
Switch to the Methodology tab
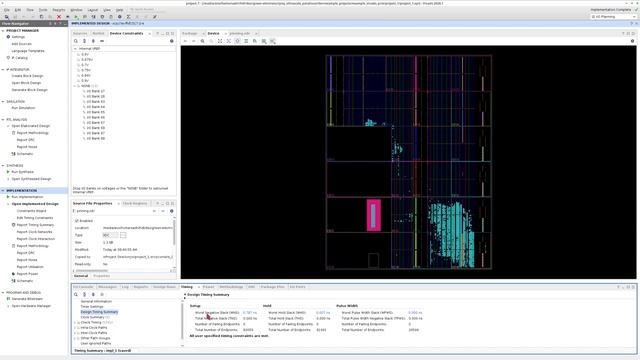click(x=231, y=287)
